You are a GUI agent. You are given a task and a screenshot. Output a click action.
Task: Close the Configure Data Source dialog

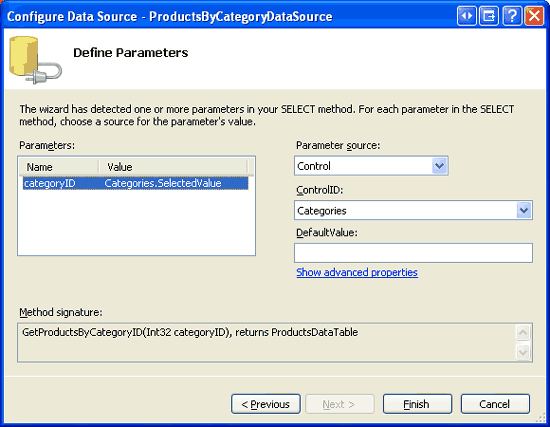click(x=534, y=16)
